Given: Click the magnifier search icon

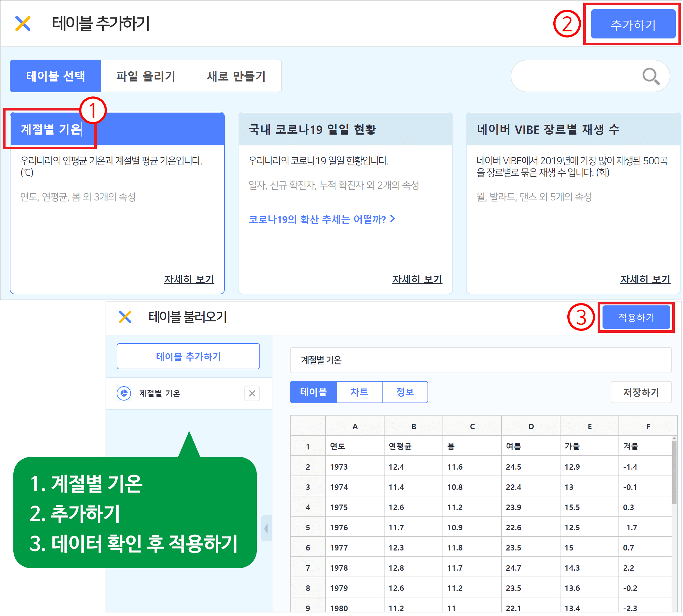Looking at the screenshot, I should pyautogui.click(x=651, y=77).
